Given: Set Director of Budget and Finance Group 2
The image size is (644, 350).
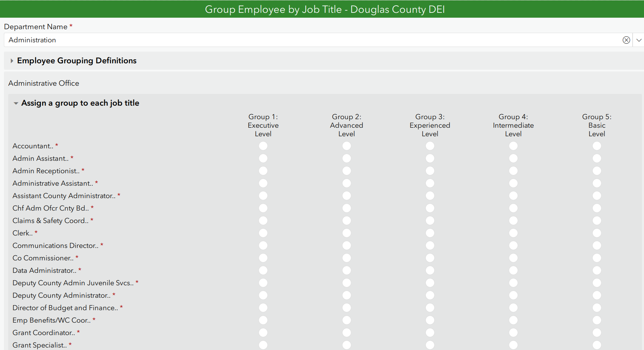Looking at the screenshot, I should tap(347, 308).
